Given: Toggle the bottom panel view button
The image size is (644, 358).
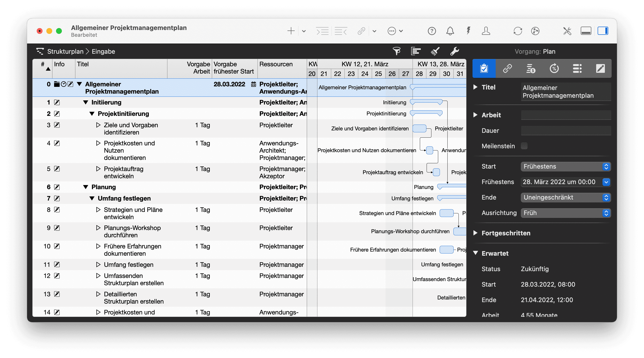Looking at the screenshot, I should [586, 31].
